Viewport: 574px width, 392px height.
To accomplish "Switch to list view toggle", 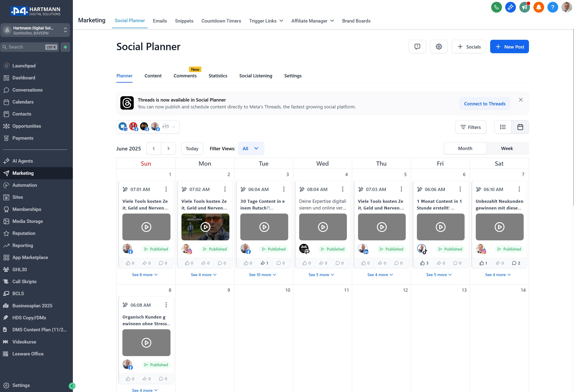I will click(x=503, y=127).
